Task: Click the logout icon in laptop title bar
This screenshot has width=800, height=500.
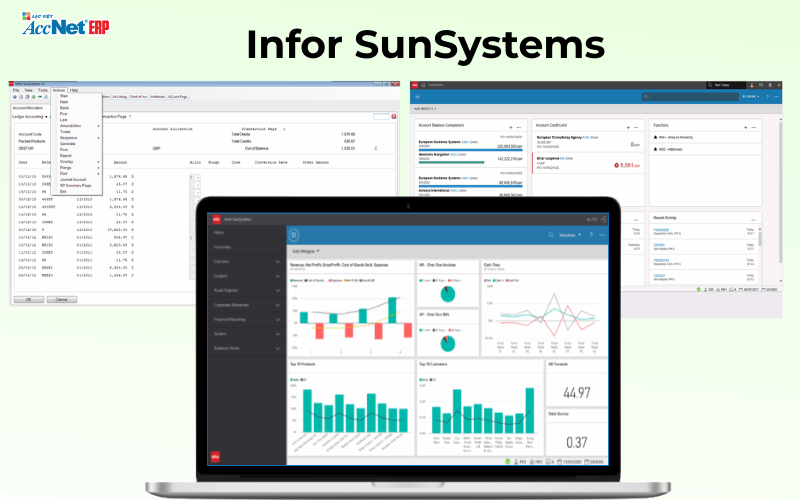Action: [604, 219]
